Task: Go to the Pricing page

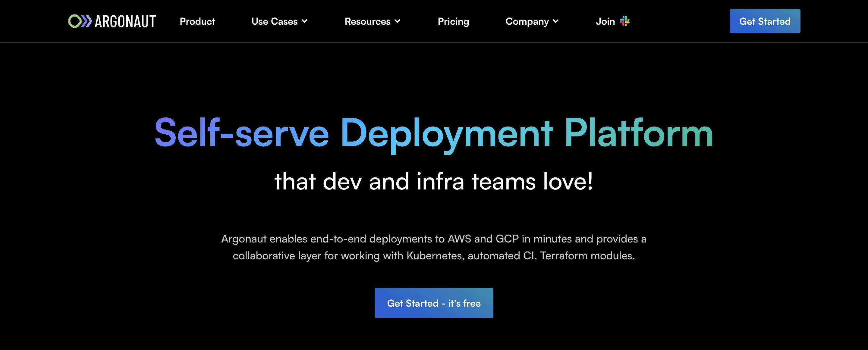Action: pyautogui.click(x=453, y=22)
